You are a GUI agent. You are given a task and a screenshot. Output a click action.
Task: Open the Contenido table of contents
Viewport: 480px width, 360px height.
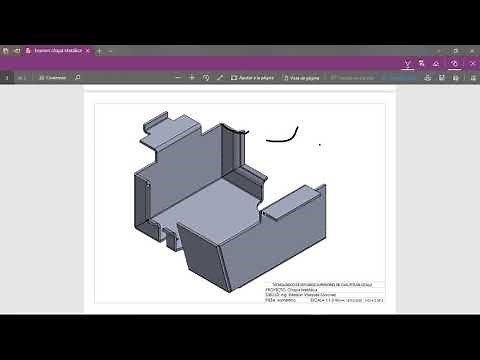click(x=52, y=78)
